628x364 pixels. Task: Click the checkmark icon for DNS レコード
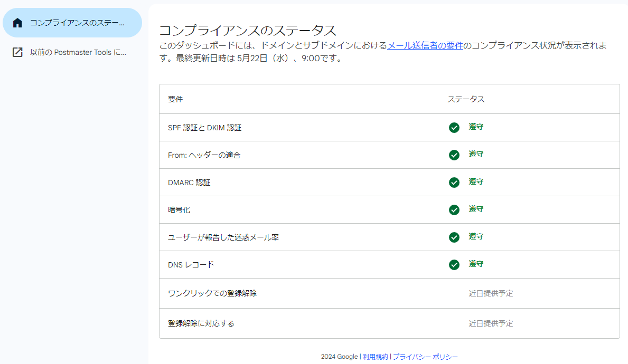pyautogui.click(x=454, y=264)
